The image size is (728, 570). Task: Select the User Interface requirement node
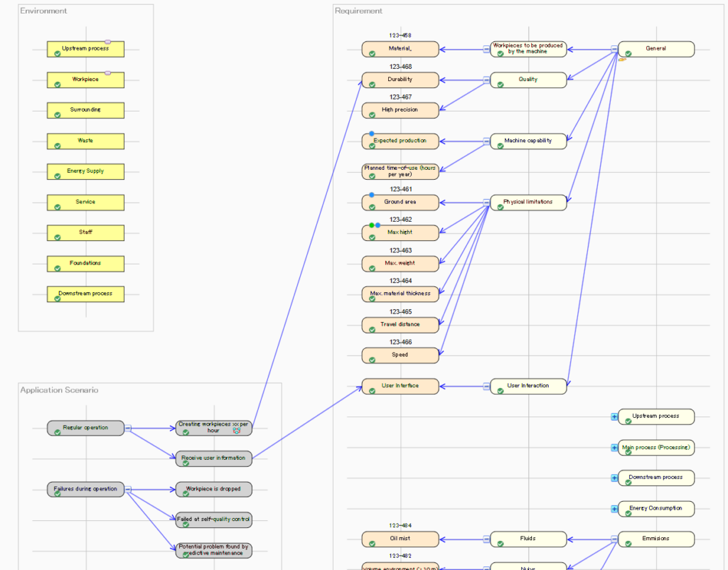tap(400, 386)
